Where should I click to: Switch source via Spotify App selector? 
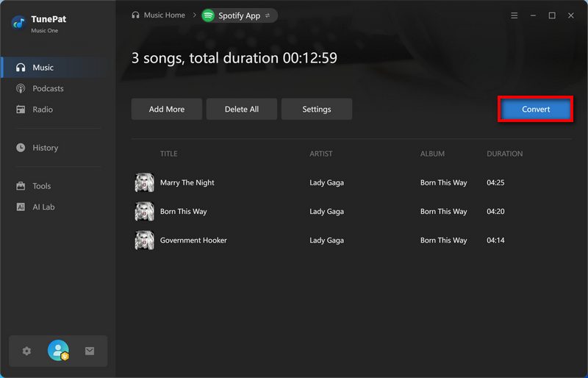click(240, 15)
